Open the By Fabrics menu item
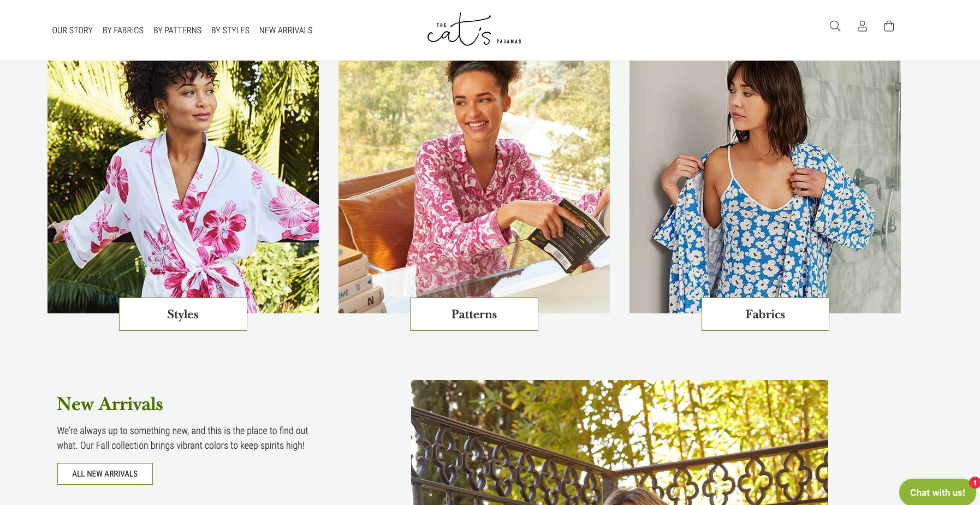This screenshot has width=980, height=505. (123, 31)
